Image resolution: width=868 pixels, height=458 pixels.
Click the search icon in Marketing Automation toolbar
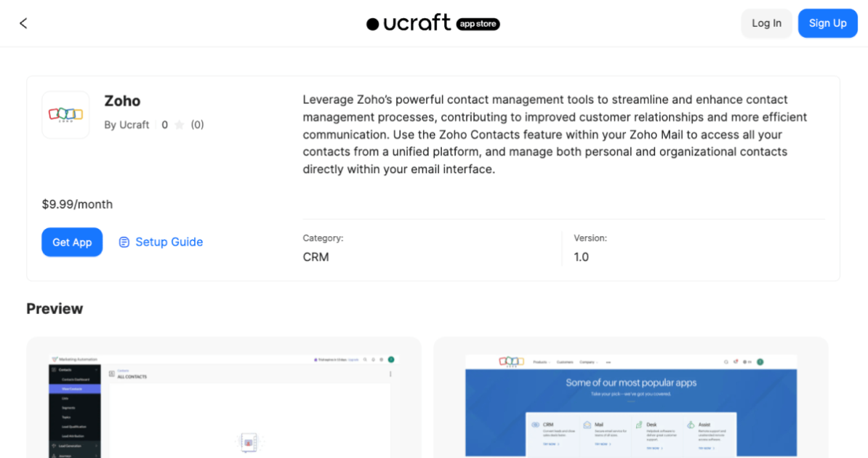[364, 359]
